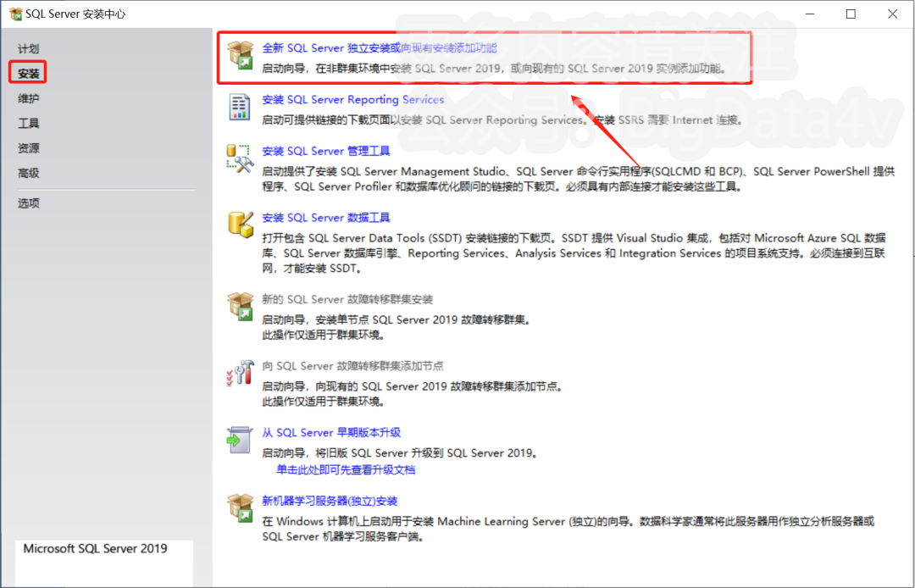Click description text 安装 SSRS 需要 Internet 连接
The height and width of the screenshot is (588, 915).
[x=668, y=120]
